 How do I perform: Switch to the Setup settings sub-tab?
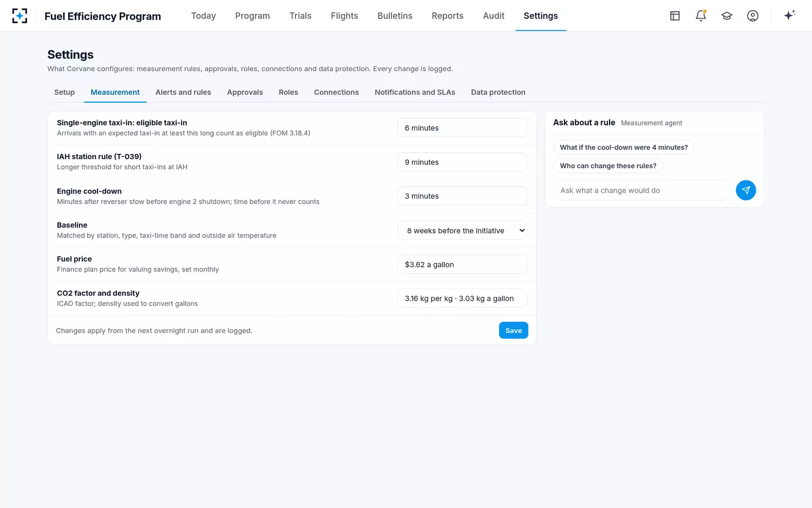[x=64, y=92]
